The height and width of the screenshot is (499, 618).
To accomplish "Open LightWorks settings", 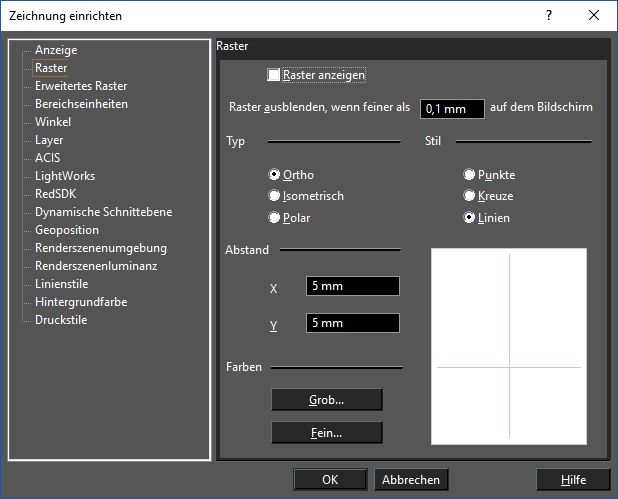I will coord(65,176).
